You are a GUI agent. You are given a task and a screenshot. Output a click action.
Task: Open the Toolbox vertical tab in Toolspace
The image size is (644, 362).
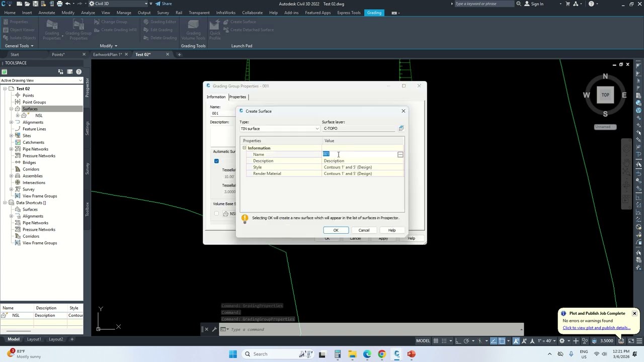tap(87, 209)
